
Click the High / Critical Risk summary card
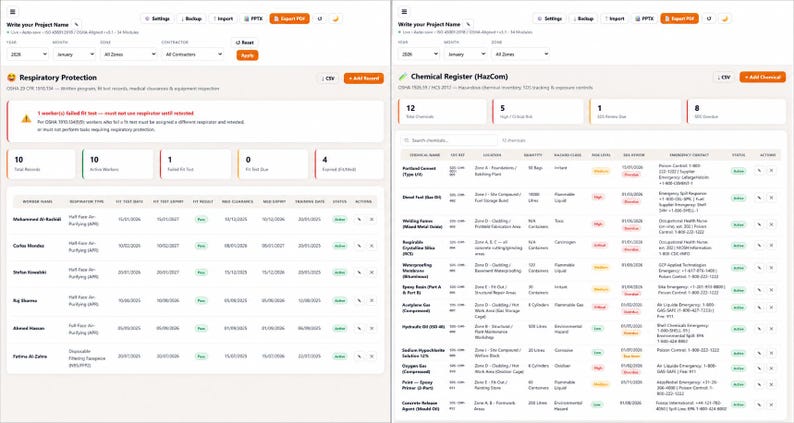(x=538, y=111)
